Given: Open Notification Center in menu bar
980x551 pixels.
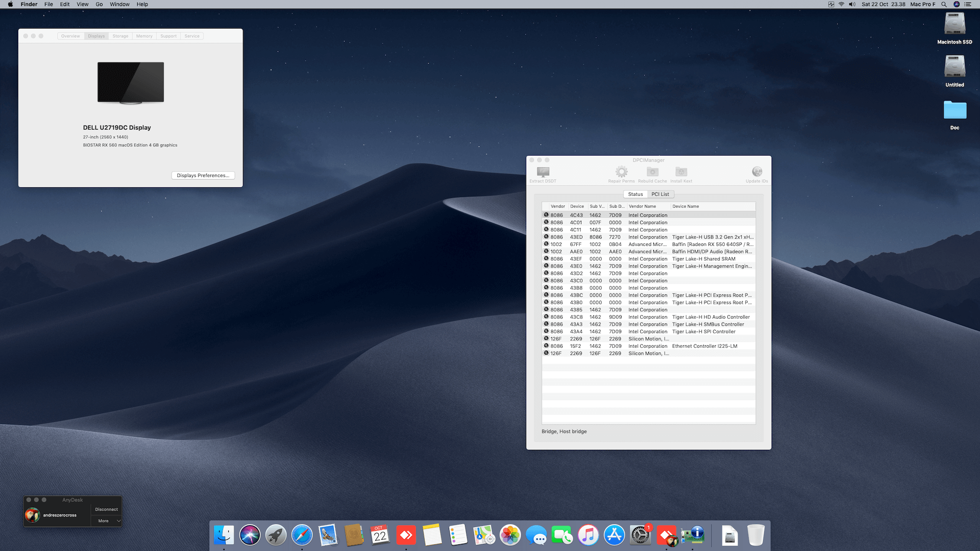Looking at the screenshot, I should [x=967, y=4].
